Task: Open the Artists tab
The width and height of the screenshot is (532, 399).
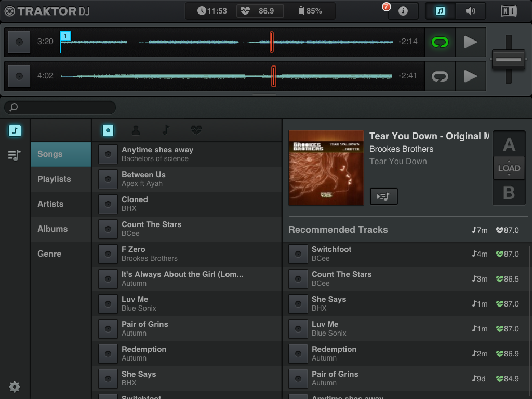Action: (61, 204)
